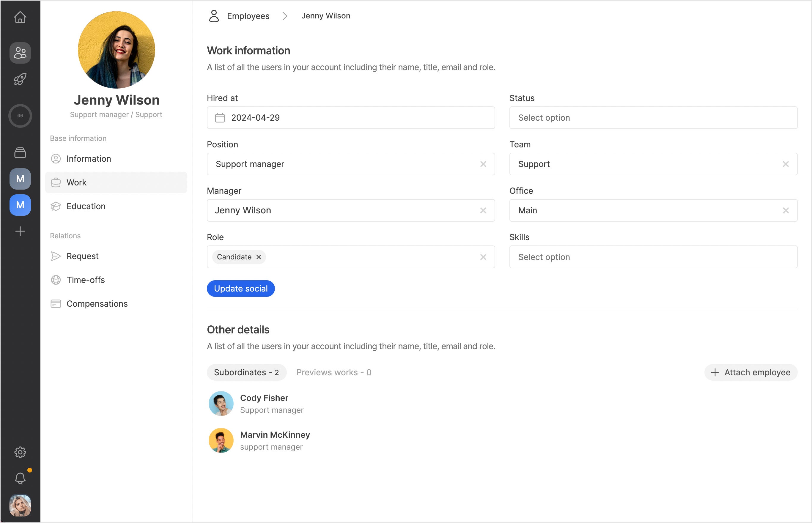Open the notifications bell icon

[x=20, y=478]
